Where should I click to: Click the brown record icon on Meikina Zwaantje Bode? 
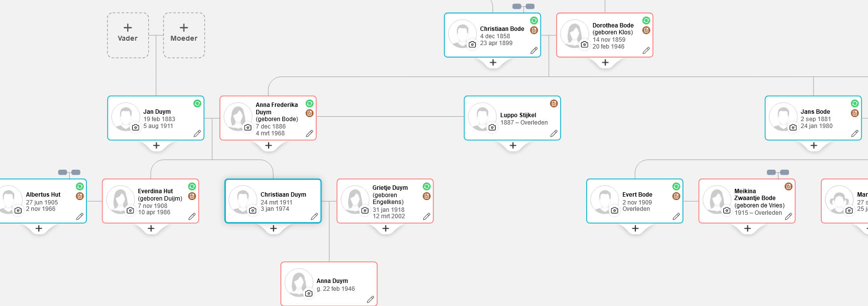(x=788, y=186)
